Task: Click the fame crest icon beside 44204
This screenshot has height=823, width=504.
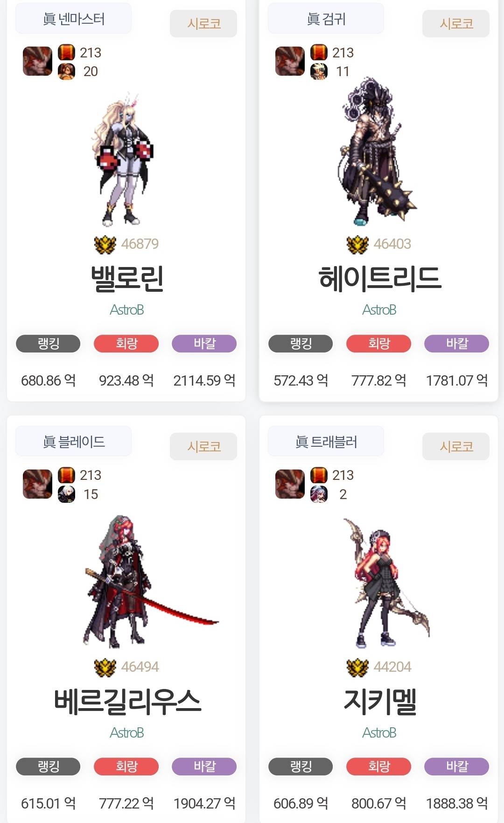Action: (357, 667)
